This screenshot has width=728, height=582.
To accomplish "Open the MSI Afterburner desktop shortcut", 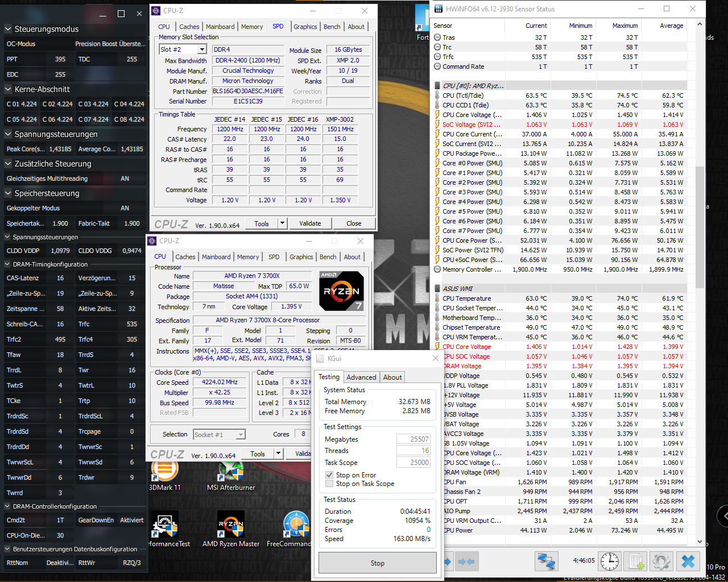I will click(x=231, y=475).
